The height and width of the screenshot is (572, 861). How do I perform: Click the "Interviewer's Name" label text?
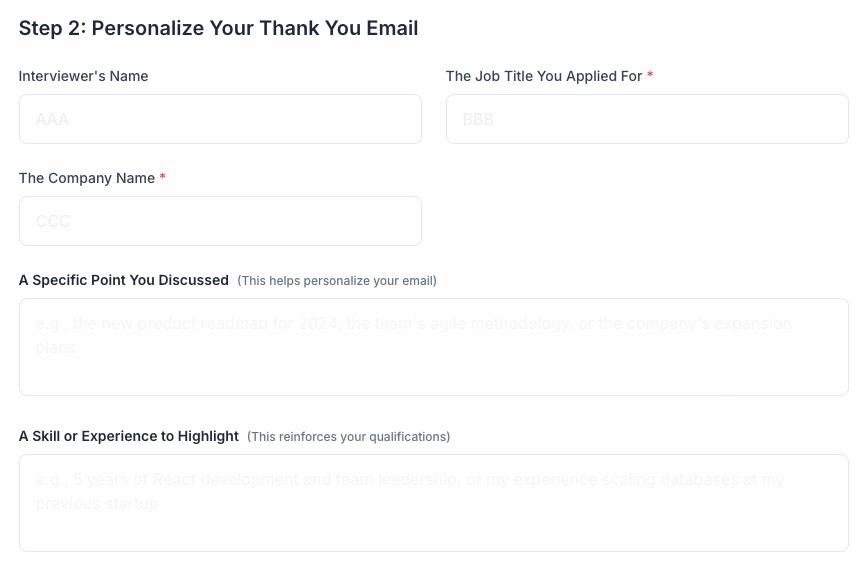click(x=83, y=76)
